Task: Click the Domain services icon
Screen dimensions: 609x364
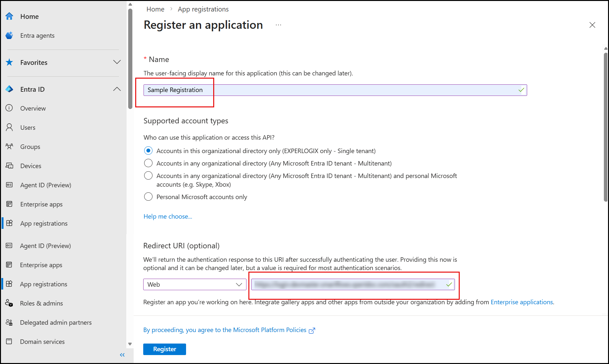Action: [9, 341]
